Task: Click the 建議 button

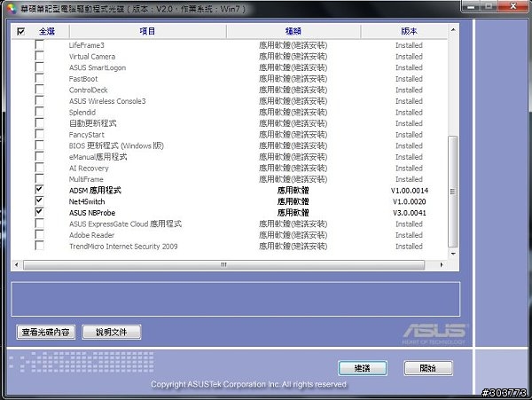Action: click(x=363, y=368)
